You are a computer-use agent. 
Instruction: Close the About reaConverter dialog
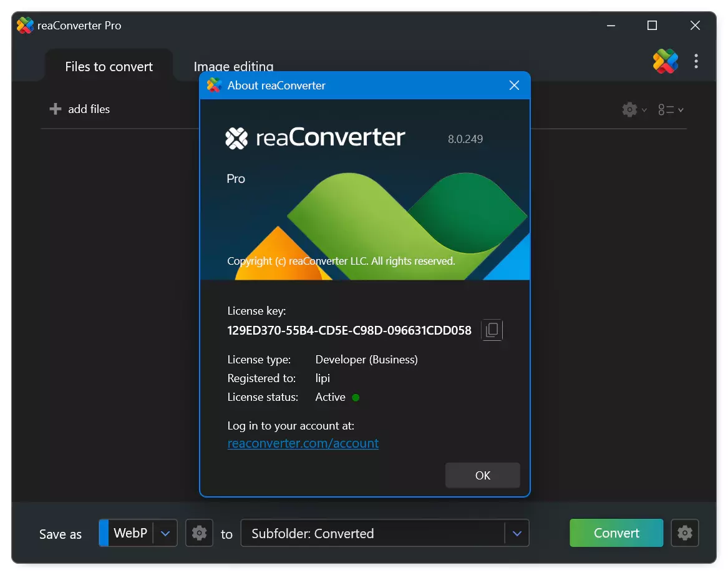point(514,85)
